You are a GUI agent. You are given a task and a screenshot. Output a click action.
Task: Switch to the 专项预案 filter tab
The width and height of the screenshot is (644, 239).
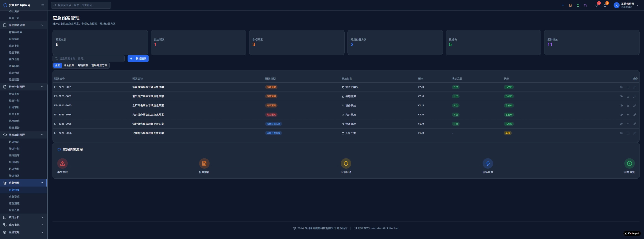83,65
